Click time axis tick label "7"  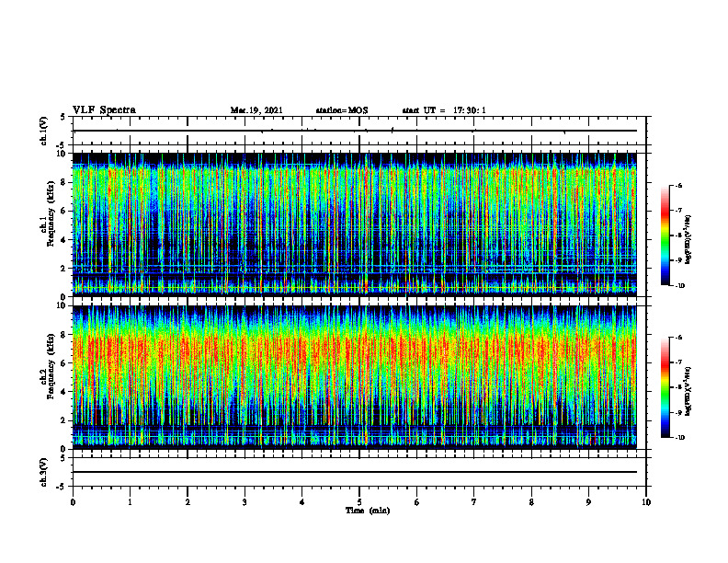[x=474, y=502]
